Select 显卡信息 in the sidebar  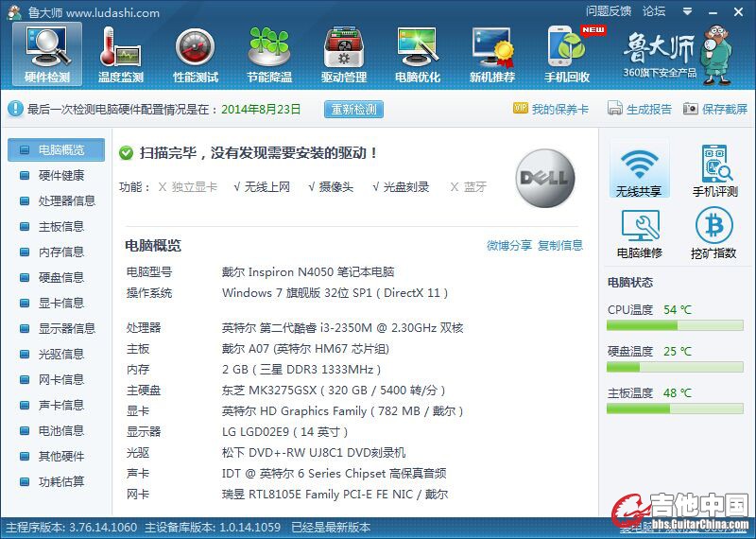[x=57, y=303]
